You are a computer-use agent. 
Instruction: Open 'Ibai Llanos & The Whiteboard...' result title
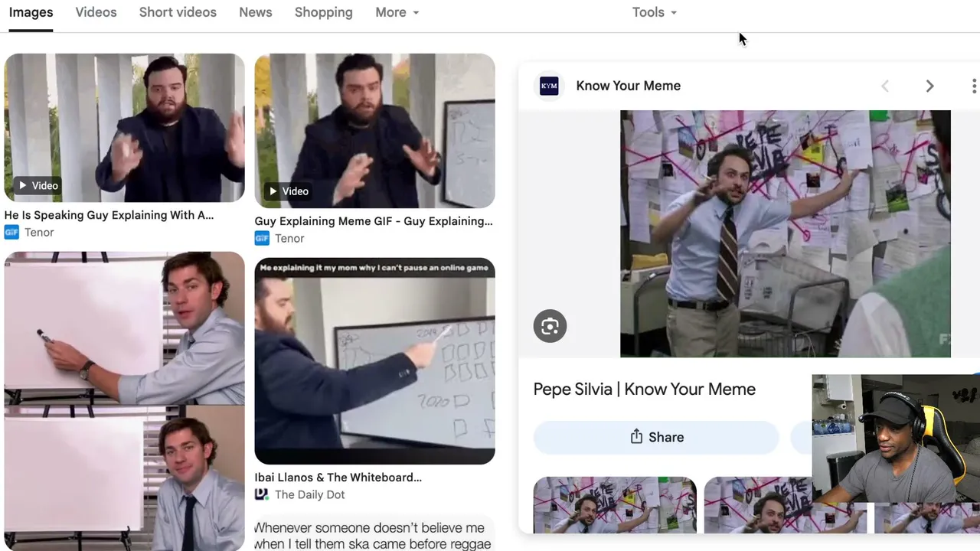pos(338,478)
